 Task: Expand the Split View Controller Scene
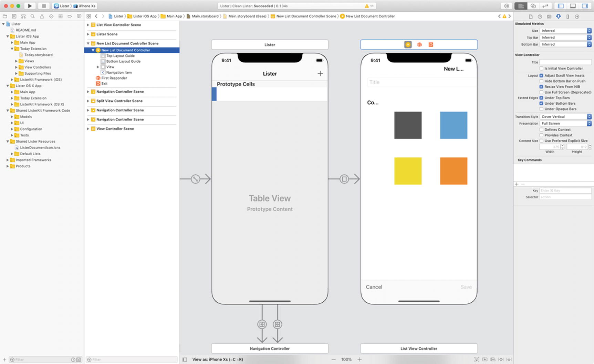[88, 101]
